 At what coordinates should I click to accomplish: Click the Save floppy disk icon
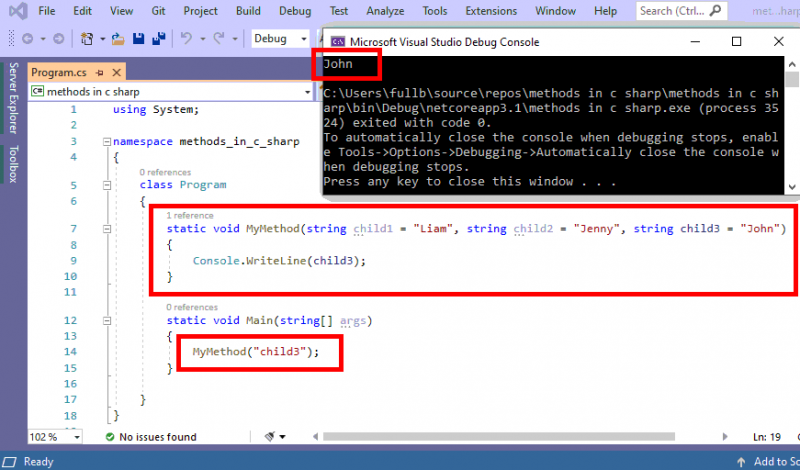137,39
